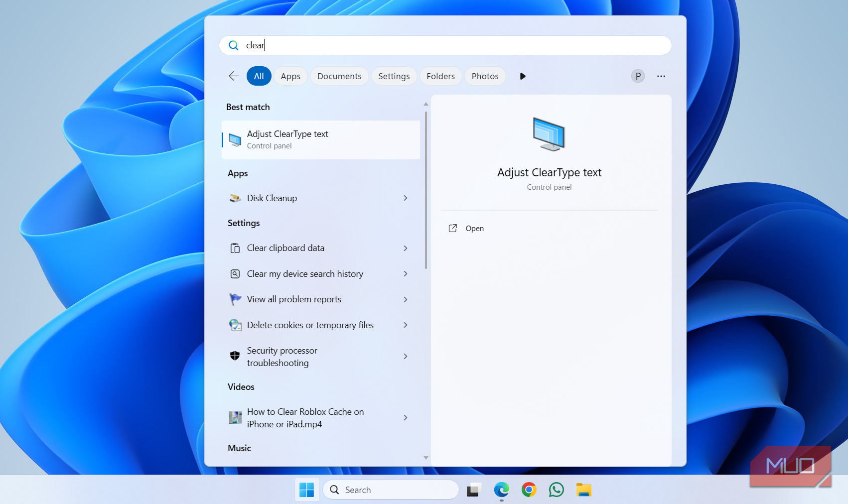848x504 pixels.
Task: Open Task View from the taskbar
Action: coord(474,490)
